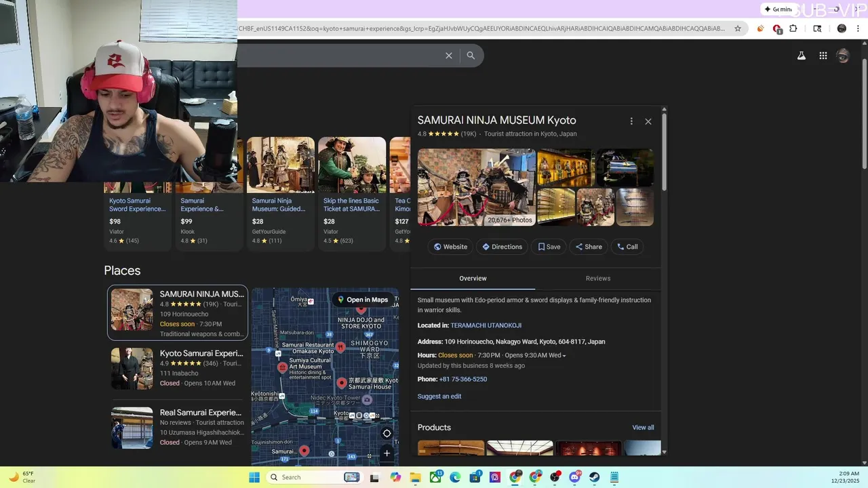Switch to the Reviews tab

[598, 279]
